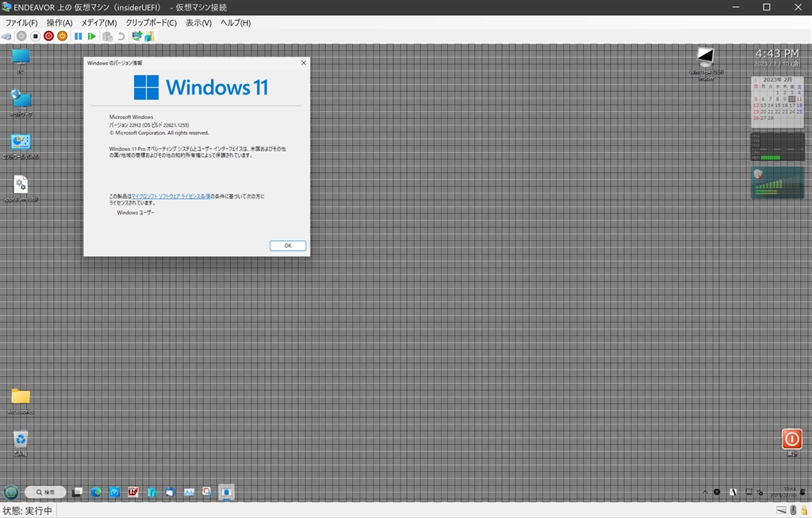Open the teal buildings app icon on taskbar
The image size is (812, 518).
151,492
